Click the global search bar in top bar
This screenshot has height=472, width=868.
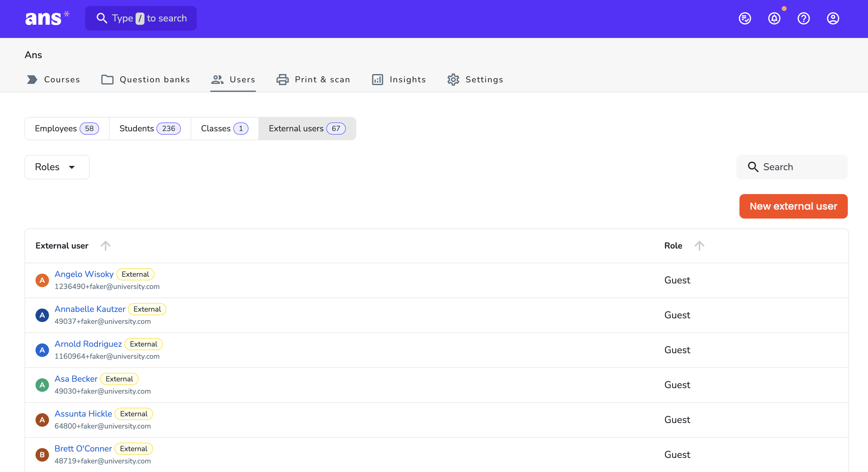point(141,18)
